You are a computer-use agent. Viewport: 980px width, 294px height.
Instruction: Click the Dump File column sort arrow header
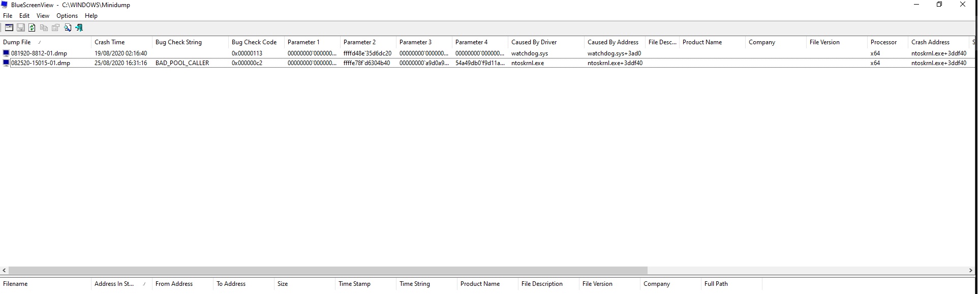pos(45,42)
